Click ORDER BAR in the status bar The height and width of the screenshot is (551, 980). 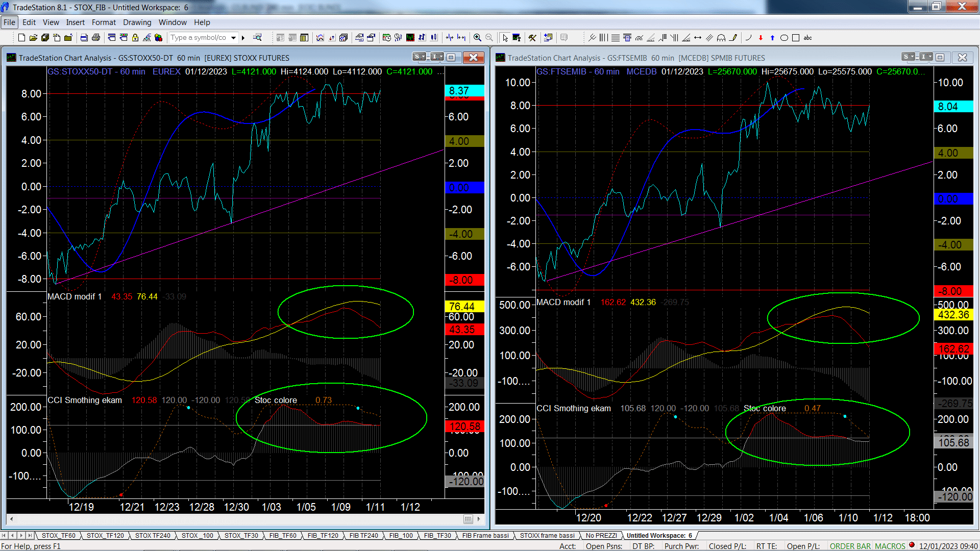[850, 546]
